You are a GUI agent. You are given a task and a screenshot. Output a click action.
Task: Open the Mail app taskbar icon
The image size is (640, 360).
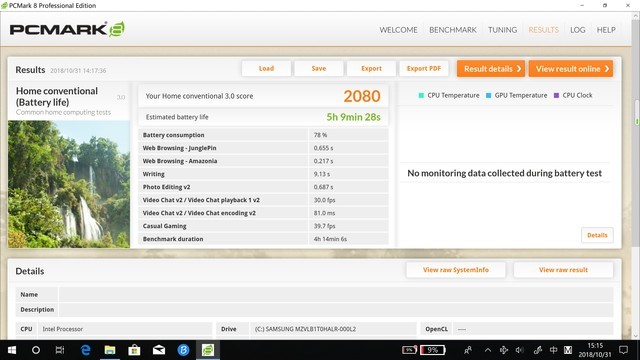[159, 350]
